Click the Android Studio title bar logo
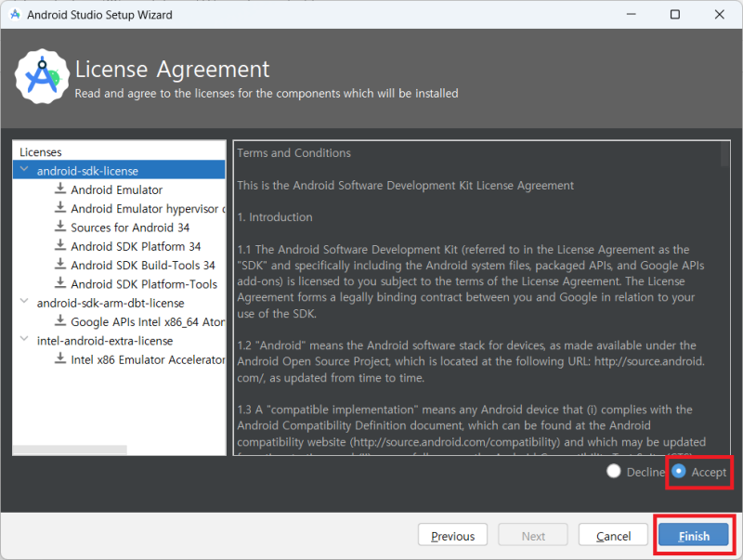The height and width of the screenshot is (560, 743). tap(13, 14)
